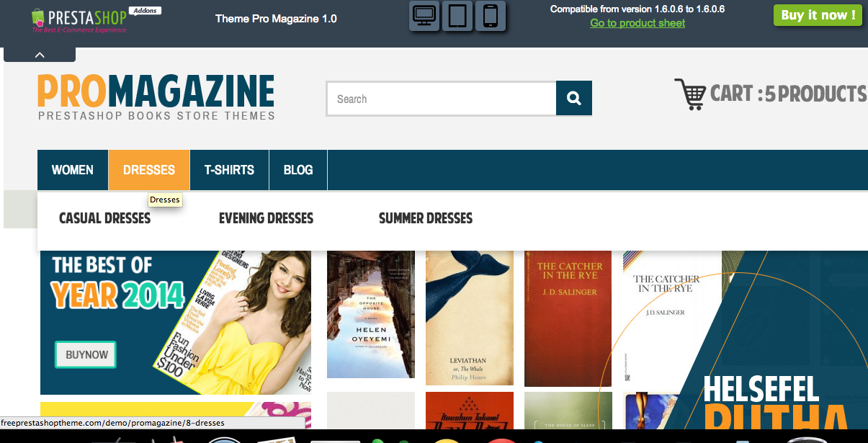Click the Buy it now button

[818, 15]
